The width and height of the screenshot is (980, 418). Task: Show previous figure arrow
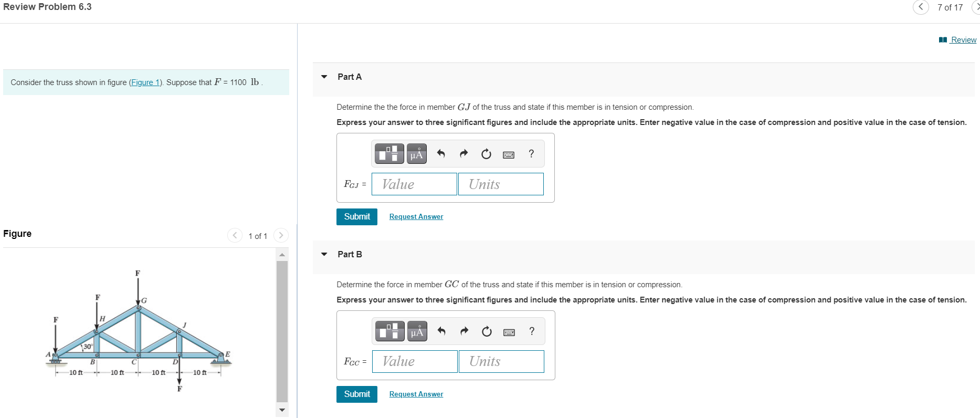click(235, 235)
